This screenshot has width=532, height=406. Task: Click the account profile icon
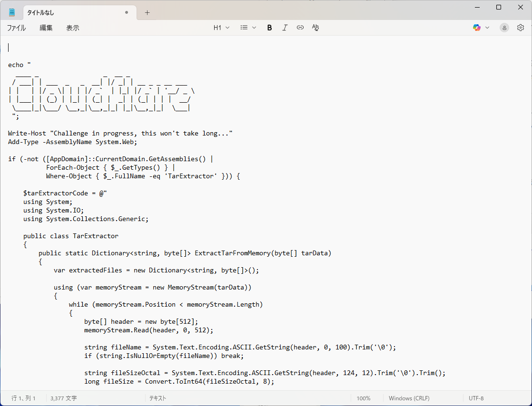[504, 28]
